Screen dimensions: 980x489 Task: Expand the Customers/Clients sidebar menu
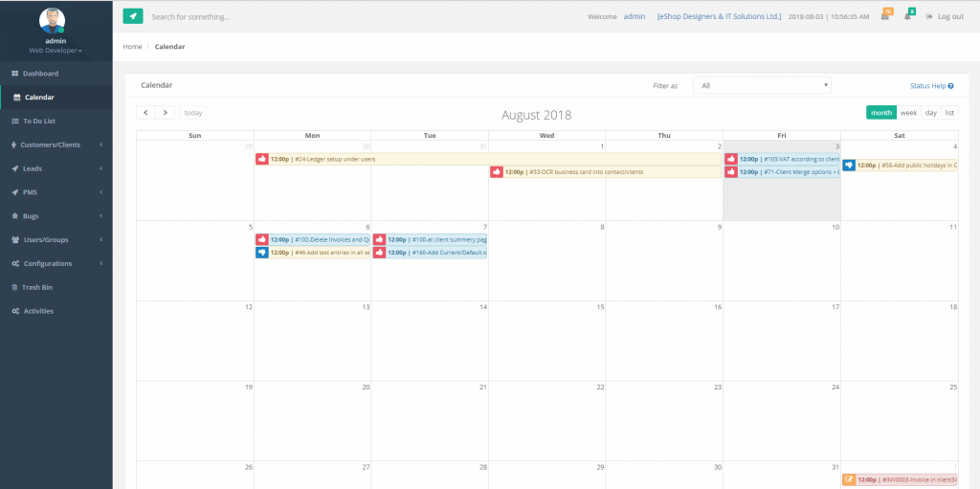point(56,144)
